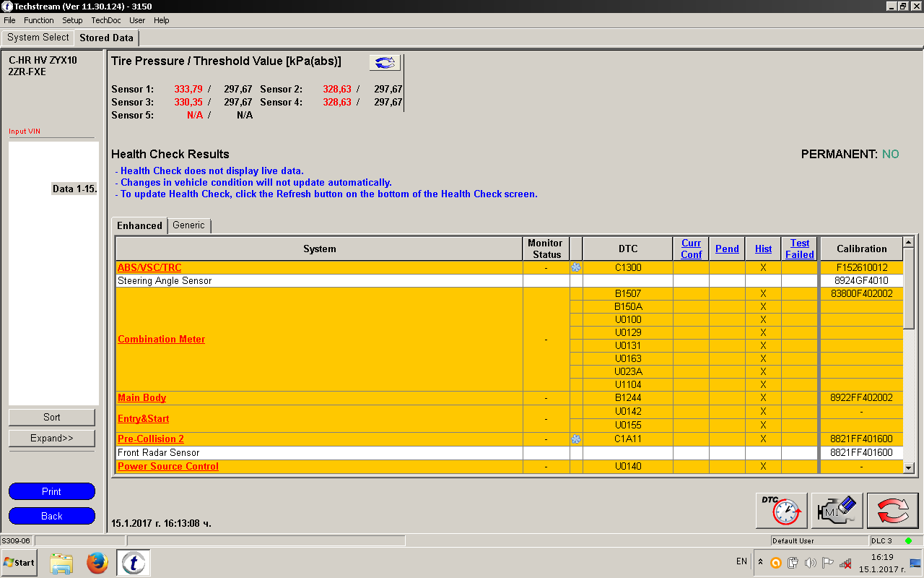Click the blue Back button
The height and width of the screenshot is (578, 924).
(52, 516)
